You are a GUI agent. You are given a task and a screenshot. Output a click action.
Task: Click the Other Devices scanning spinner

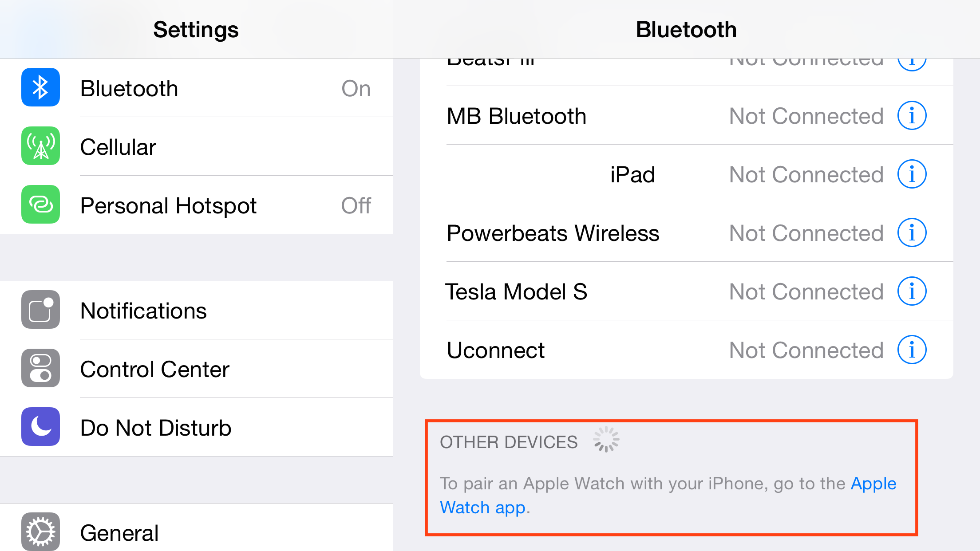pos(606,439)
